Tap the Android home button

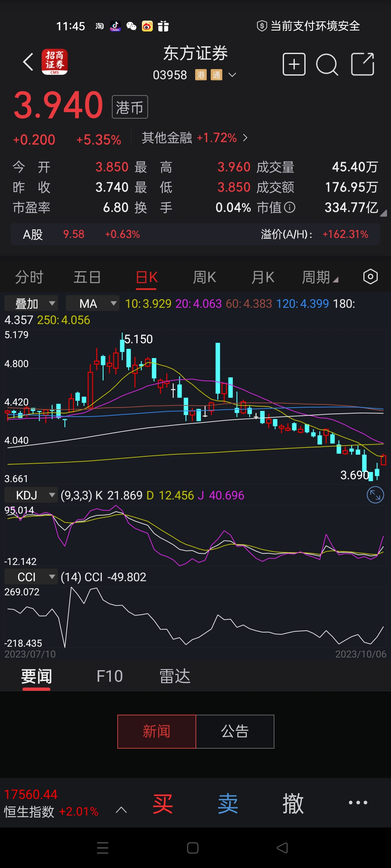pyautogui.click(x=193, y=848)
